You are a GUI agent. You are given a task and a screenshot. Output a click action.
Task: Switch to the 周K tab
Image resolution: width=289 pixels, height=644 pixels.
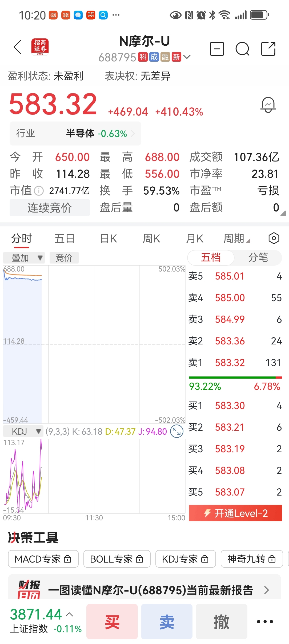151,238
